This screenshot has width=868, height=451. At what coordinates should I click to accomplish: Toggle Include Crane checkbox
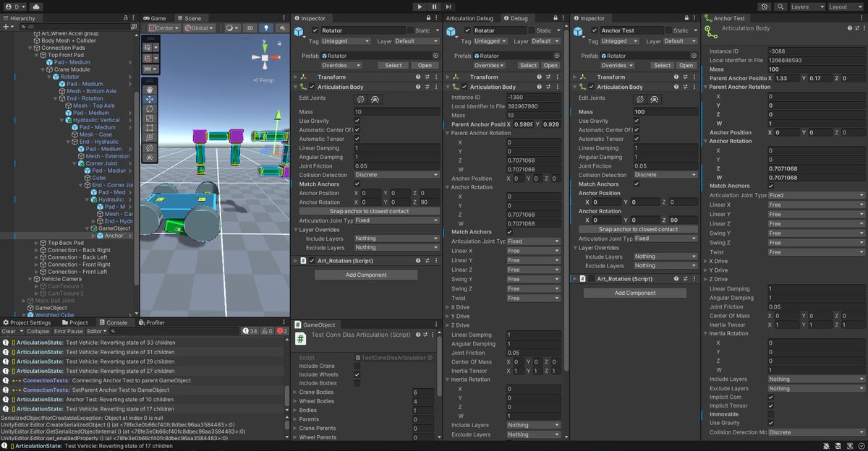click(x=357, y=366)
